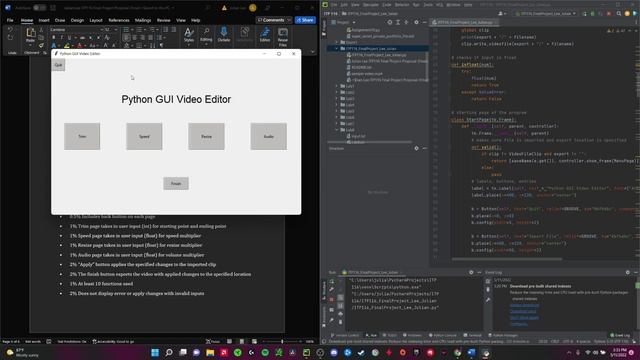Screen dimensions: 640x360
Task: Click the Finish button in Video Editor
Action: 176,183
